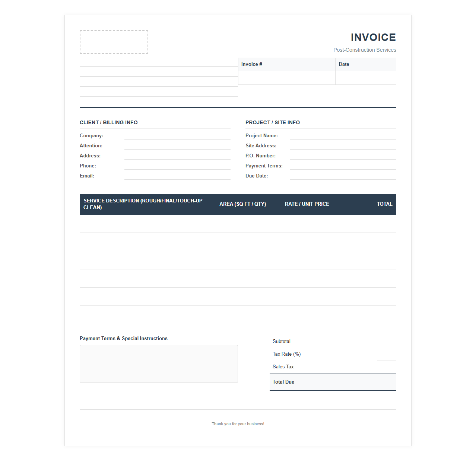Click the Tax Rate (%) field
476x461 pixels.
(387, 355)
